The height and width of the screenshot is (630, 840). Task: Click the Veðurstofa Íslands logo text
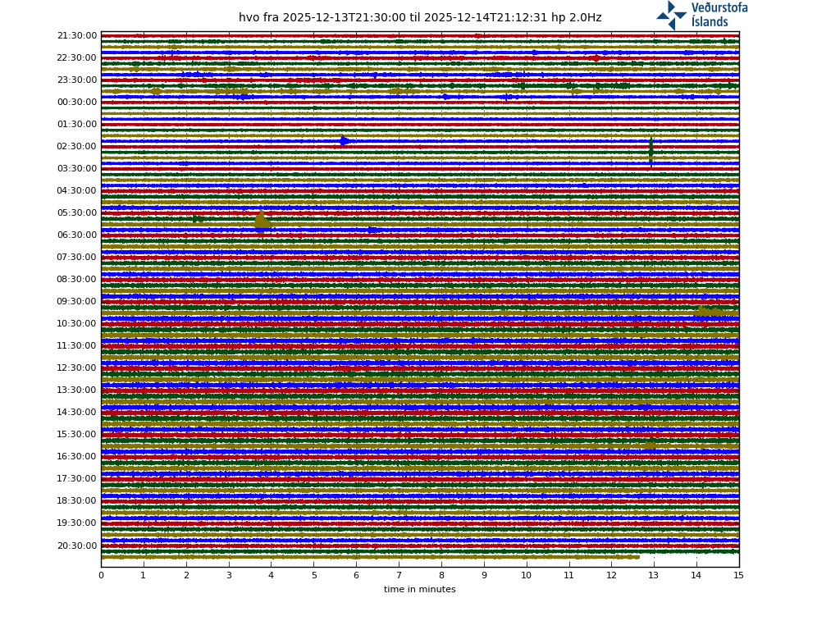(x=719, y=15)
